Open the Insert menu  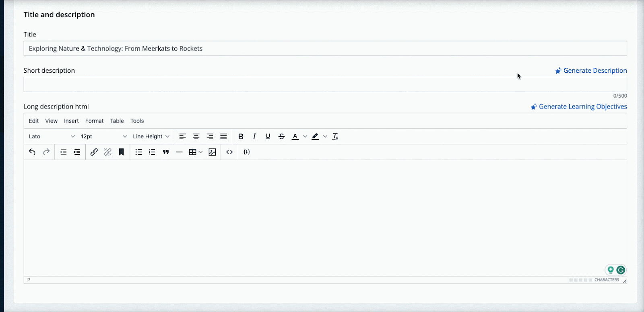(71, 121)
